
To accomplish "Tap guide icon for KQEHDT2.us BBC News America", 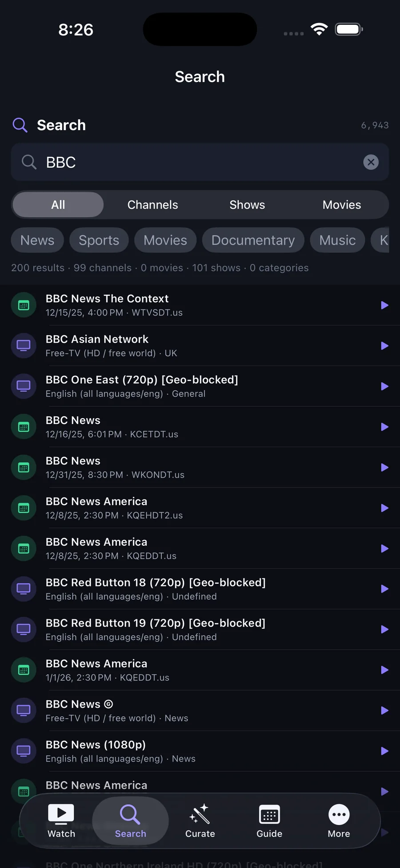I will click(x=24, y=508).
